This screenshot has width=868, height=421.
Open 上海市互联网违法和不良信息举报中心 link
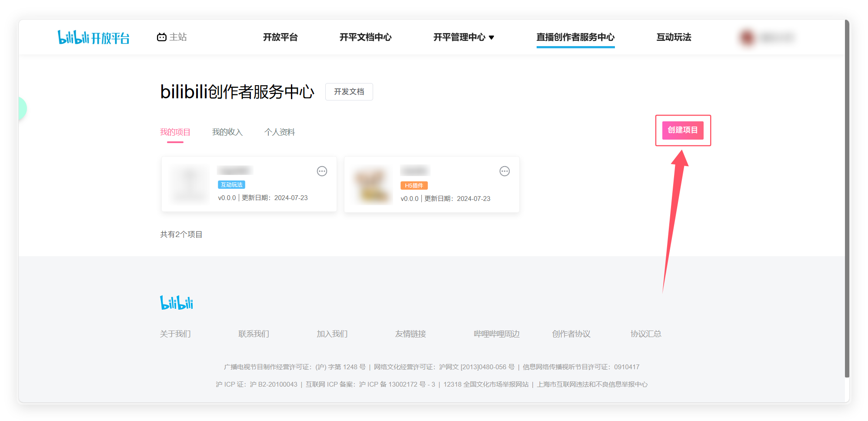[592, 384]
